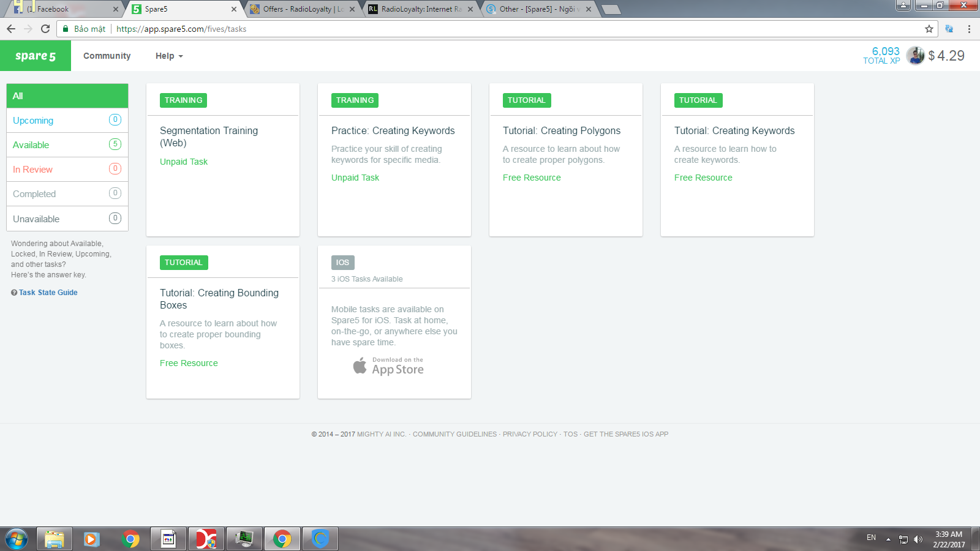Select the Completed task filter
Image resolution: width=980 pixels, height=551 pixels.
pos(67,194)
